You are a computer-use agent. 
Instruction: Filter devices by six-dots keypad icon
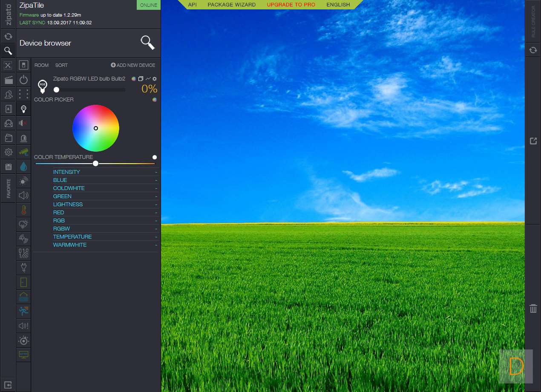tap(23, 94)
